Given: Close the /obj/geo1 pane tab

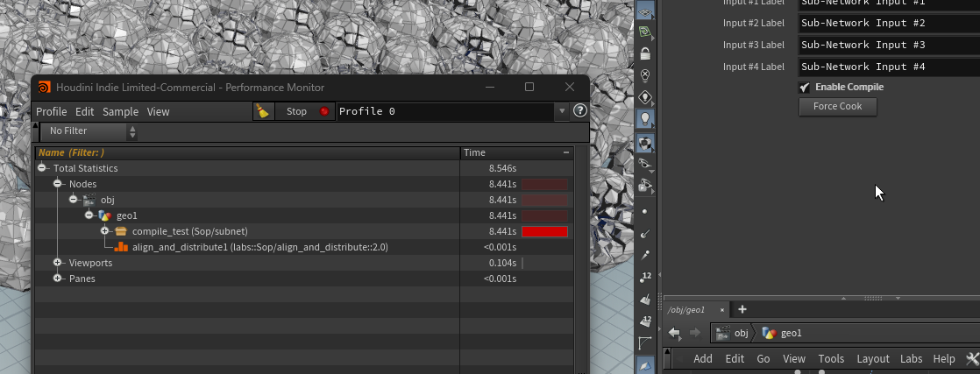Looking at the screenshot, I should (x=722, y=310).
